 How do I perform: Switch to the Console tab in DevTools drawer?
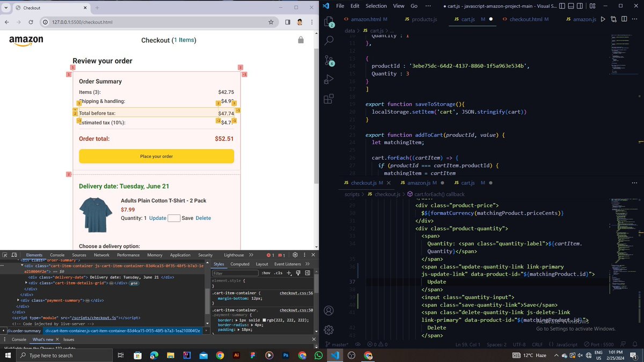19,339
